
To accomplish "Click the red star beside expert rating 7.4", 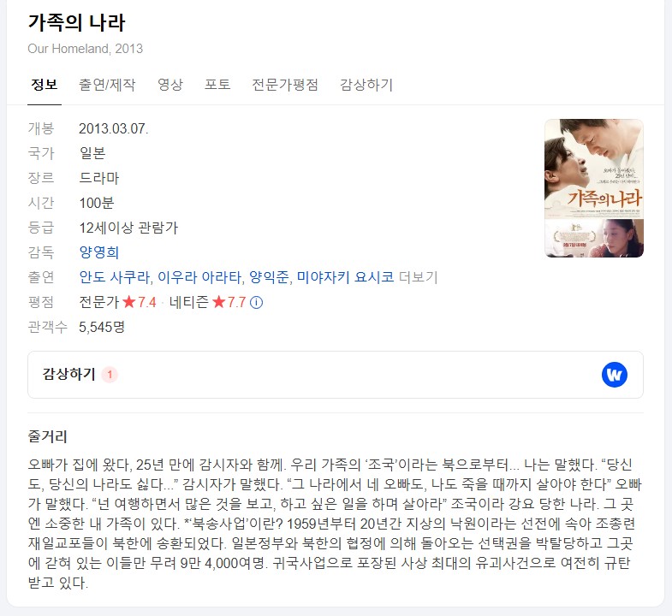I will tap(129, 302).
